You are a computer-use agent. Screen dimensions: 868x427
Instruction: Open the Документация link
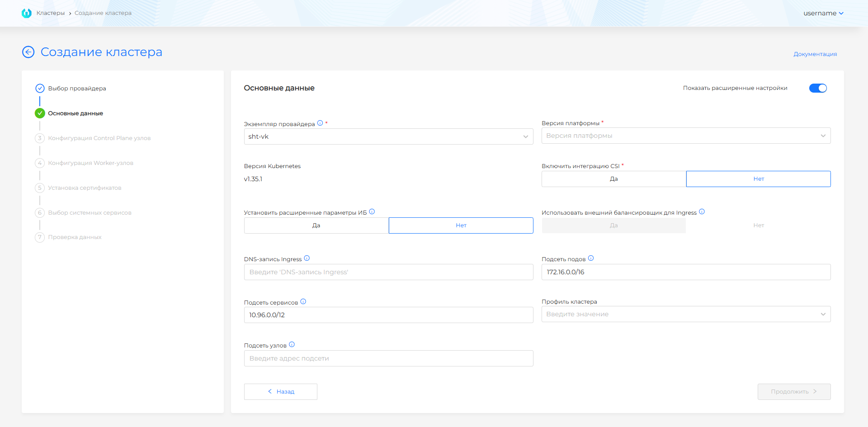pyautogui.click(x=815, y=54)
